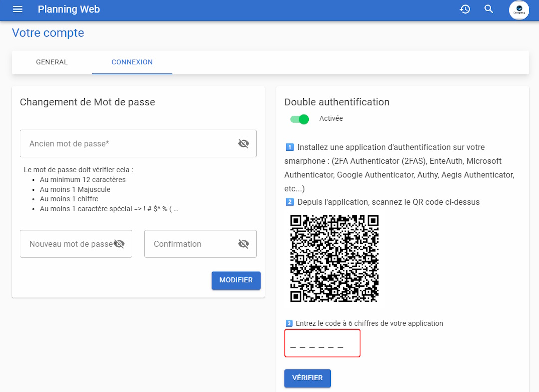Image resolution: width=539 pixels, height=392 pixels.
Task: Click the Activée label
Action: [331, 119]
